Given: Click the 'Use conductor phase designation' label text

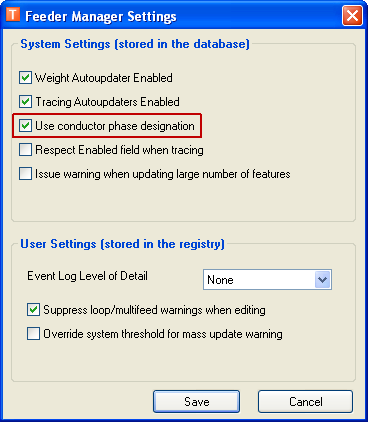Looking at the screenshot, I should [115, 126].
